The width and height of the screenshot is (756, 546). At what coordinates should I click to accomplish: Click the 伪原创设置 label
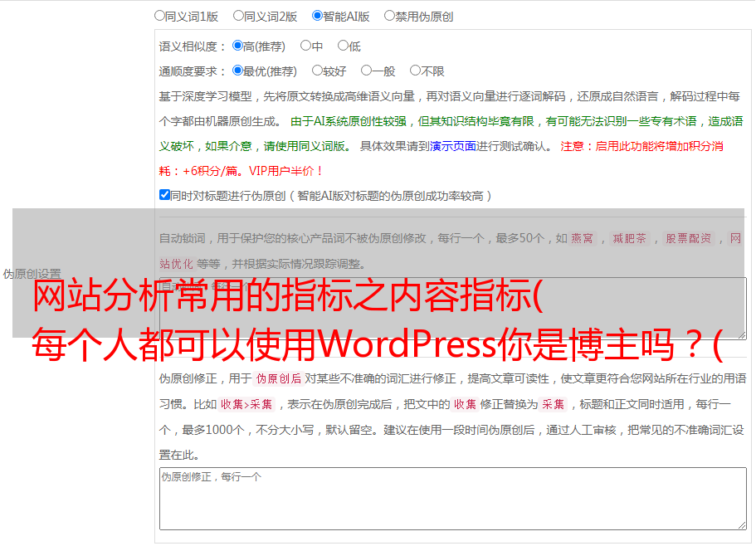pos(32,274)
